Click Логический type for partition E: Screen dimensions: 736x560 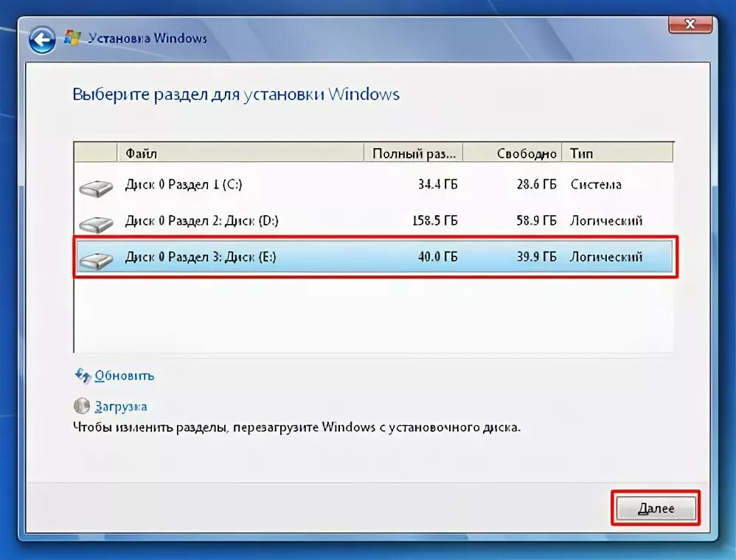606,256
